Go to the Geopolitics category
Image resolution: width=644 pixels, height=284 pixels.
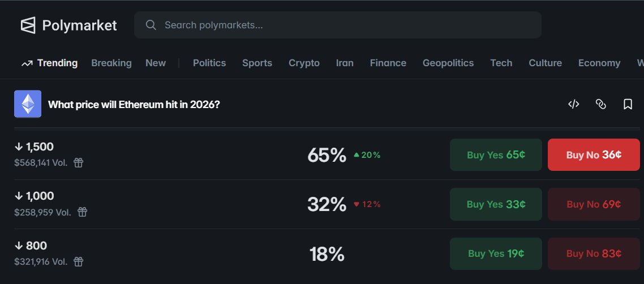[448, 63]
